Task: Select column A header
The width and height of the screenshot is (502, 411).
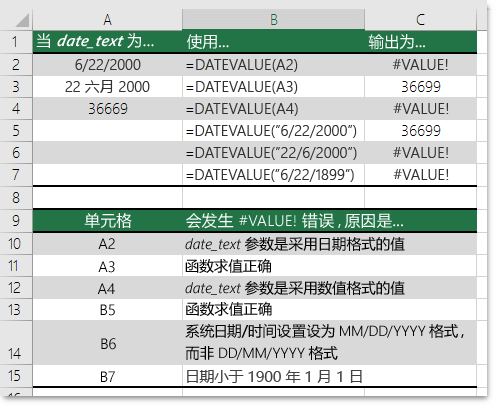Action: pyautogui.click(x=107, y=20)
